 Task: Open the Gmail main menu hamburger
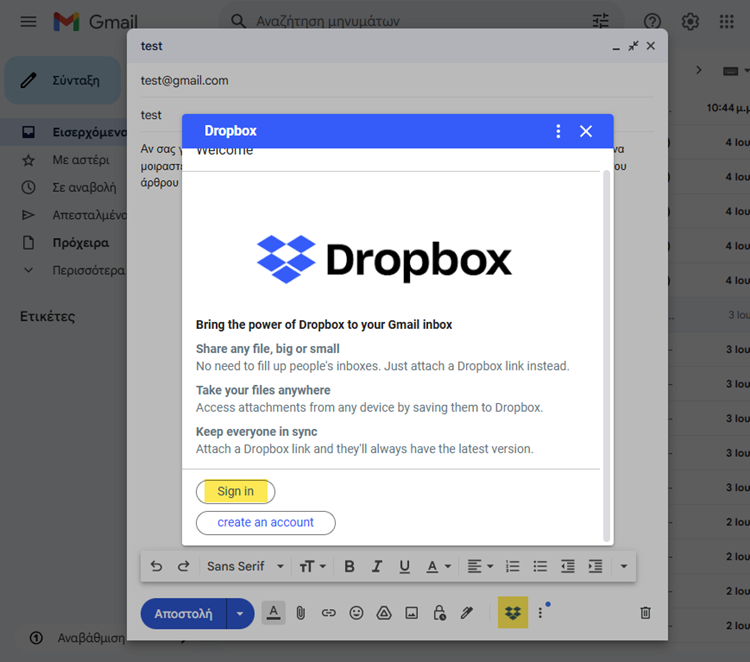tap(28, 22)
